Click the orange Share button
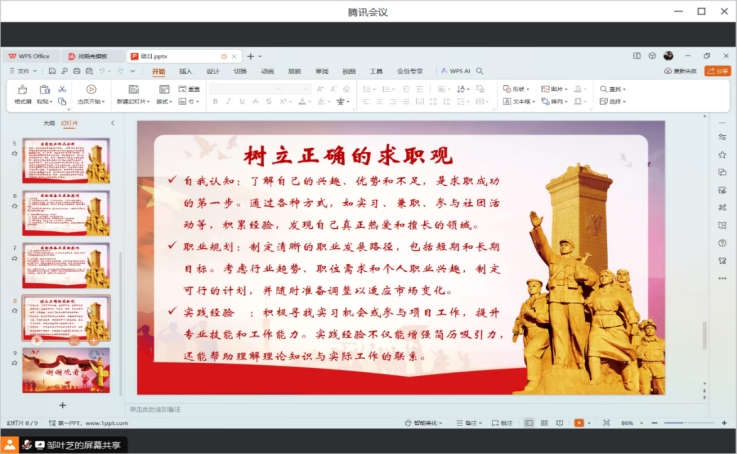The image size is (737, 454). 717,71
